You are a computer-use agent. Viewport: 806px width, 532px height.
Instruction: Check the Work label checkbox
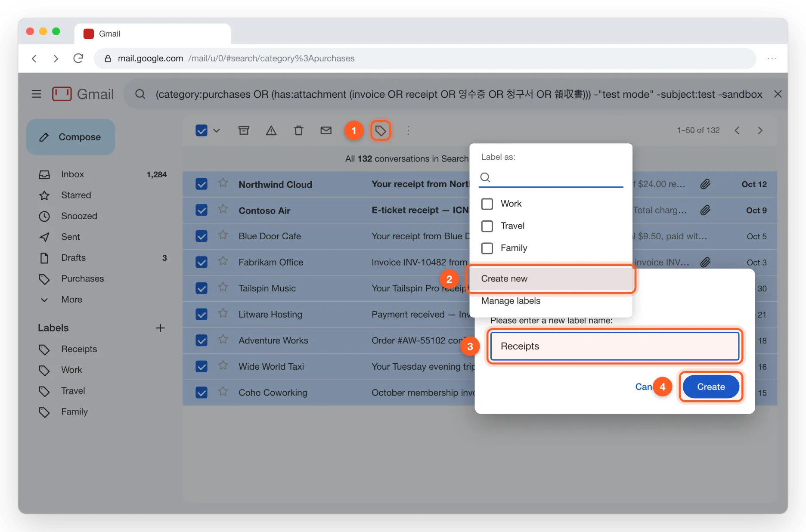click(x=487, y=204)
